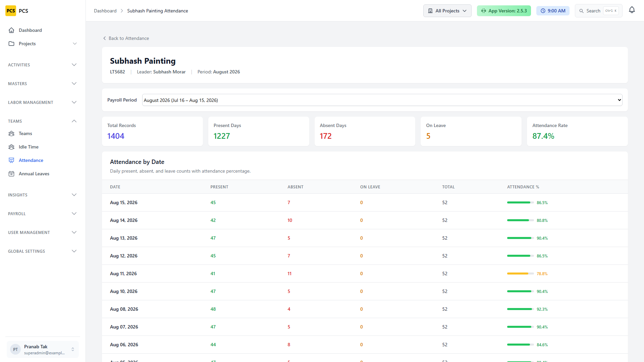Click the Annual Leaves calendar icon
644x362 pixels.
pyautogui.click(x=11, y=174)
